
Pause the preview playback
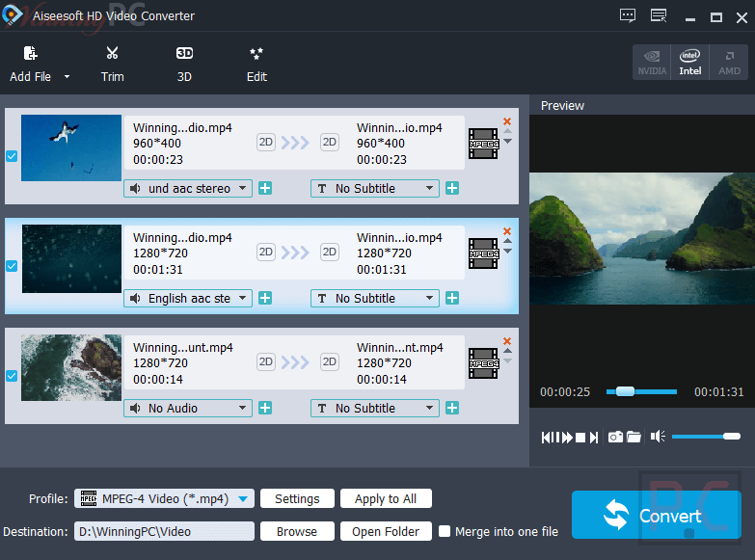coord(556,438)
